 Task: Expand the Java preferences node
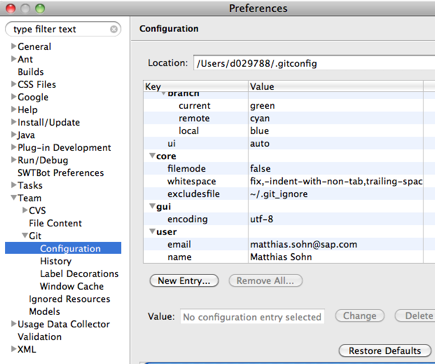pyautogui.click(x=14, y=135)
